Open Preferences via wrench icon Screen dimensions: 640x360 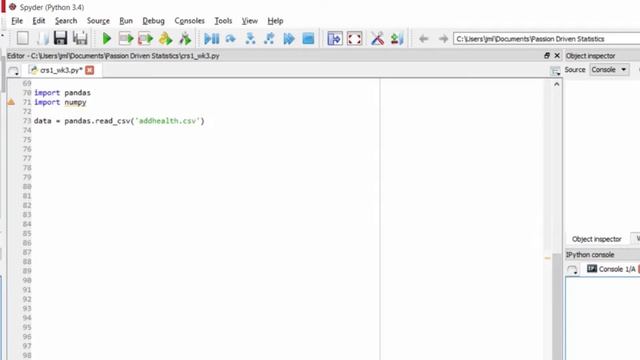point(377,39)
